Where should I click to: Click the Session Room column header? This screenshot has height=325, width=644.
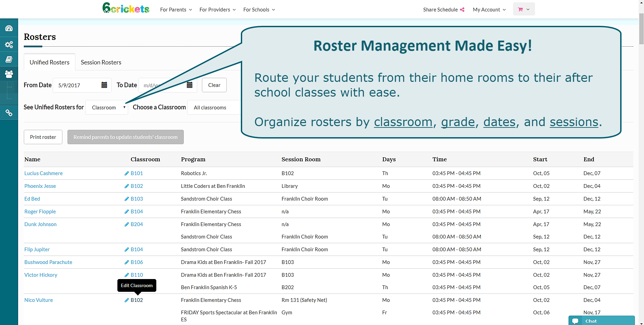[301, 159]
